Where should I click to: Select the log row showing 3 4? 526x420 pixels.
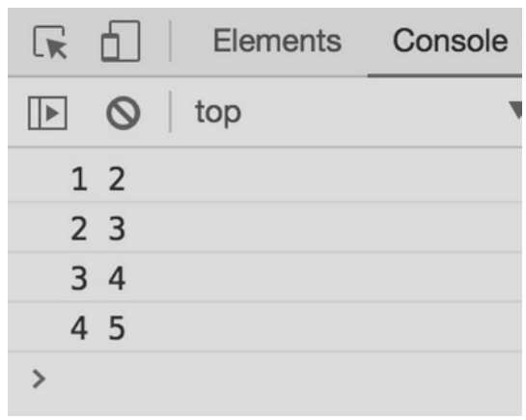coord(264,277)
